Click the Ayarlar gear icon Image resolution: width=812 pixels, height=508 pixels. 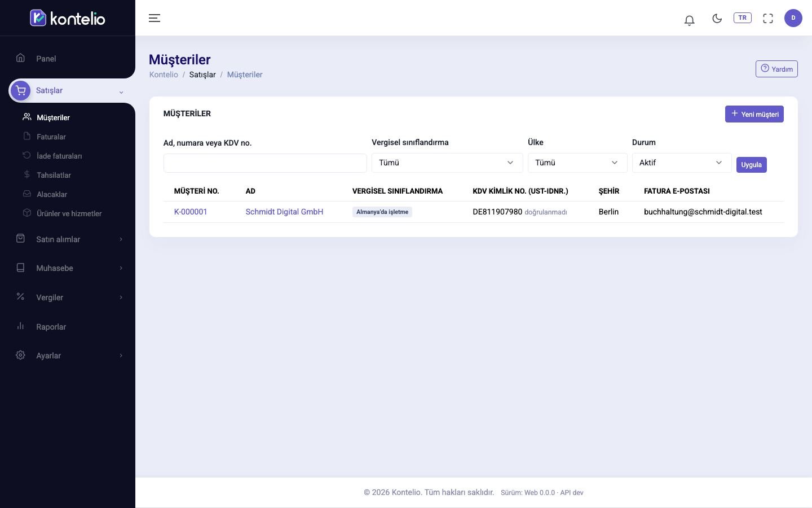tap(20, 355)
